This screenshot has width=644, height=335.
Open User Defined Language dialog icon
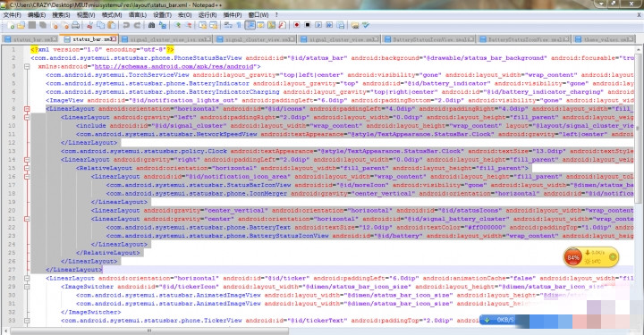pos(260,25)
